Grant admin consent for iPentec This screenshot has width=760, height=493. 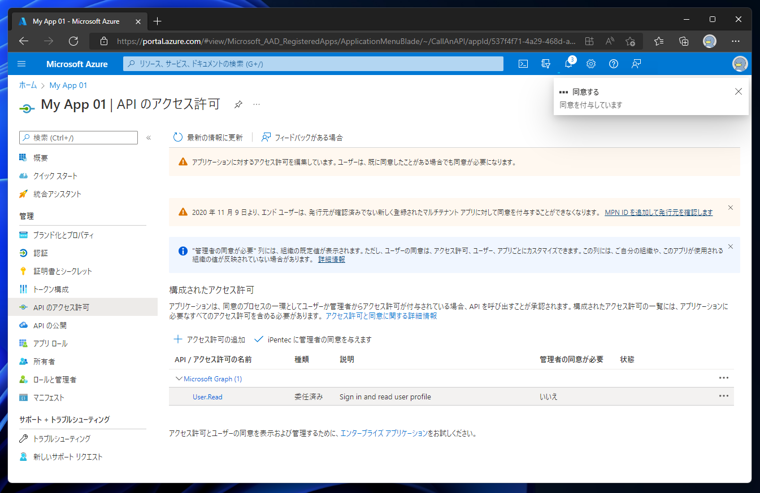[x=313, y=339]
